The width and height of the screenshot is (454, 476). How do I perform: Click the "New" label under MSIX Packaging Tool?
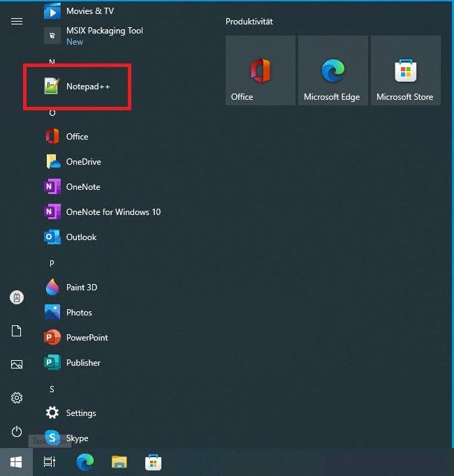click(x=75, y=42)
